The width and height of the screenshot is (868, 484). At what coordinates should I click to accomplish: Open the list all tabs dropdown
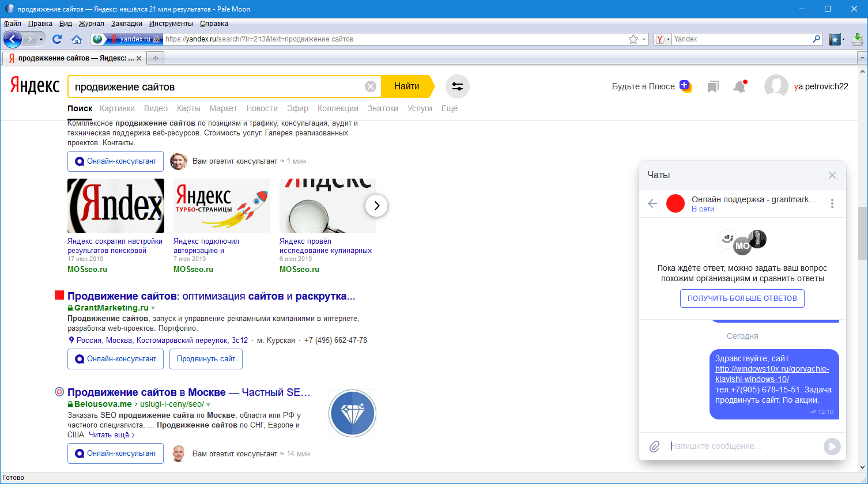tap(862, 58)
